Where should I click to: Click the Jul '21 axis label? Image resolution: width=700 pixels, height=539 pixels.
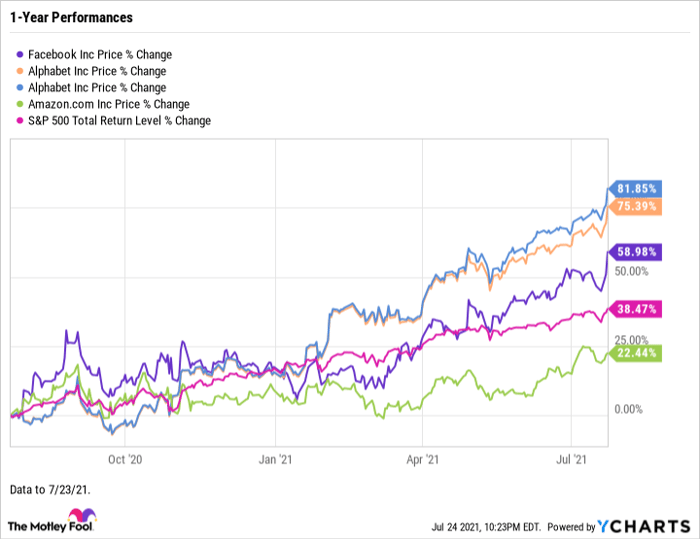point(568,461)
